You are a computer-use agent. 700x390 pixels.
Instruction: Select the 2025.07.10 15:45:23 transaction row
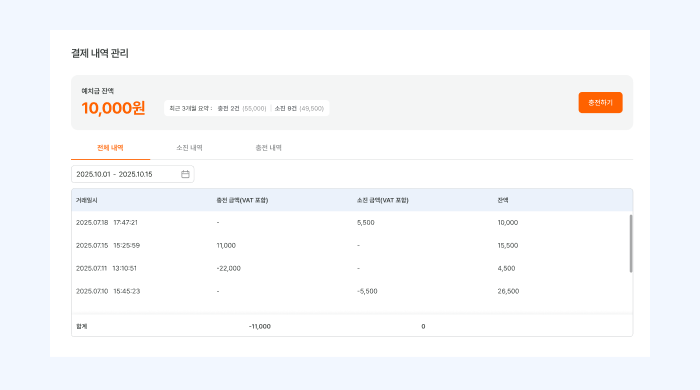350,291
